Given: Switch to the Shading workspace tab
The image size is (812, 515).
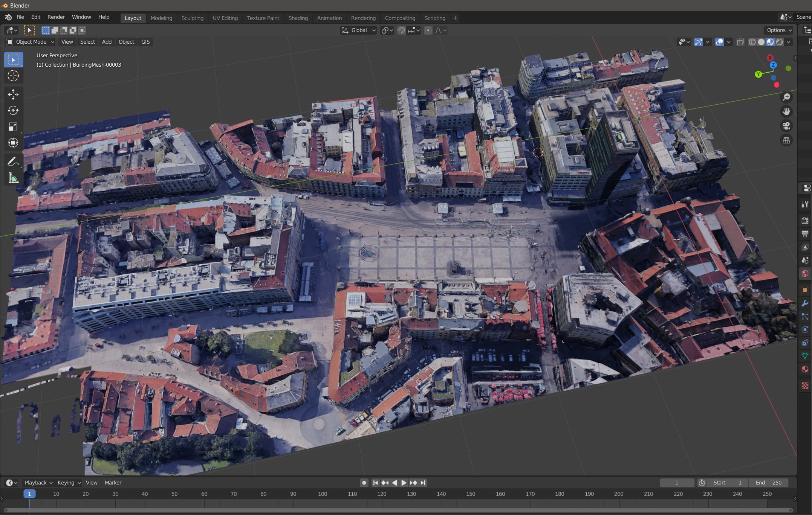Looking at the screenshot, I should tap(298, 18).
